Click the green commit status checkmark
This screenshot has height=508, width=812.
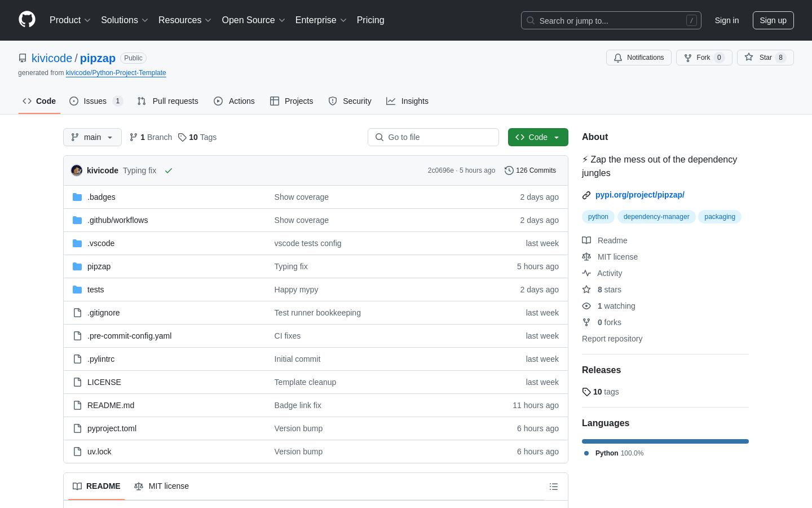(x=168, y=170)
